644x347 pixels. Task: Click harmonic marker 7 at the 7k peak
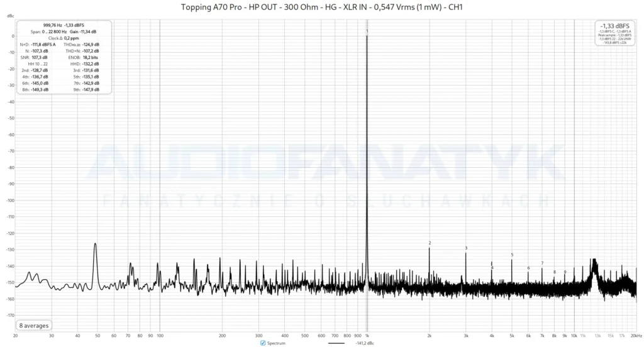click(543, 263)
